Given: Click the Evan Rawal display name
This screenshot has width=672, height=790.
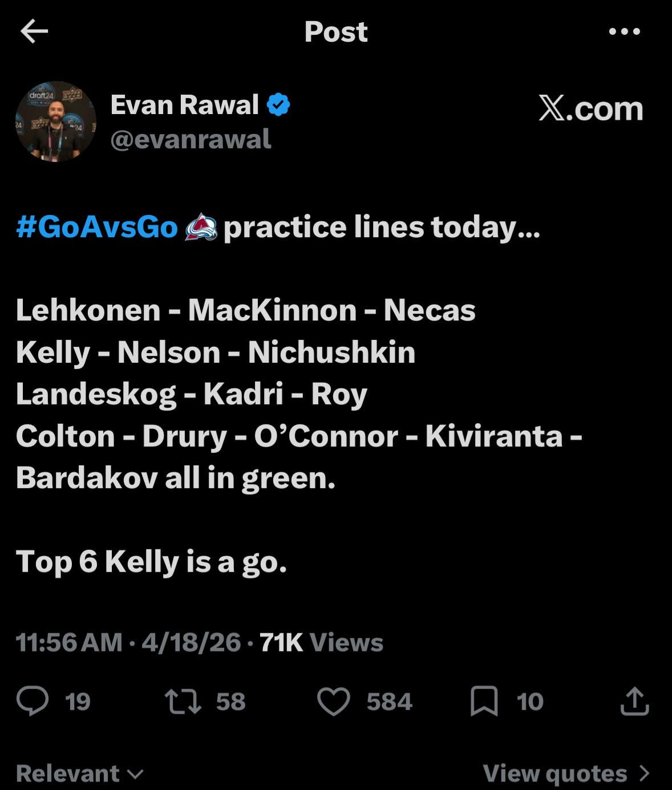Looking at the screenshot, I should tap(184, 104).
